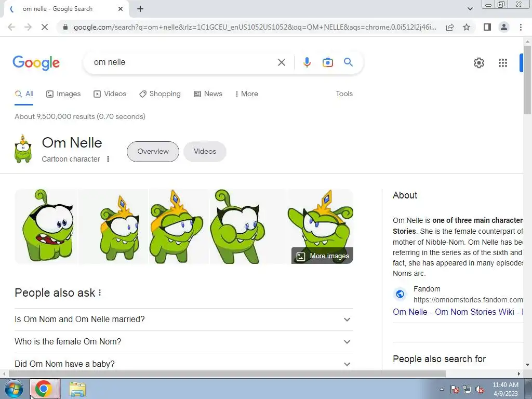Screen dimensions: 532x399
Task: Click the vertical page scrollbar thumb
Action: coord(527,79)
